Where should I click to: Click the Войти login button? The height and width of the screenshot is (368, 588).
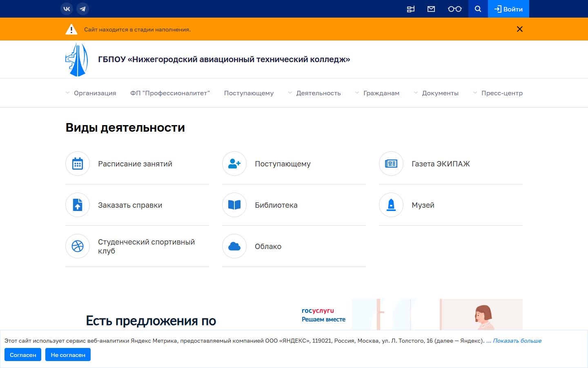point(508,9)
